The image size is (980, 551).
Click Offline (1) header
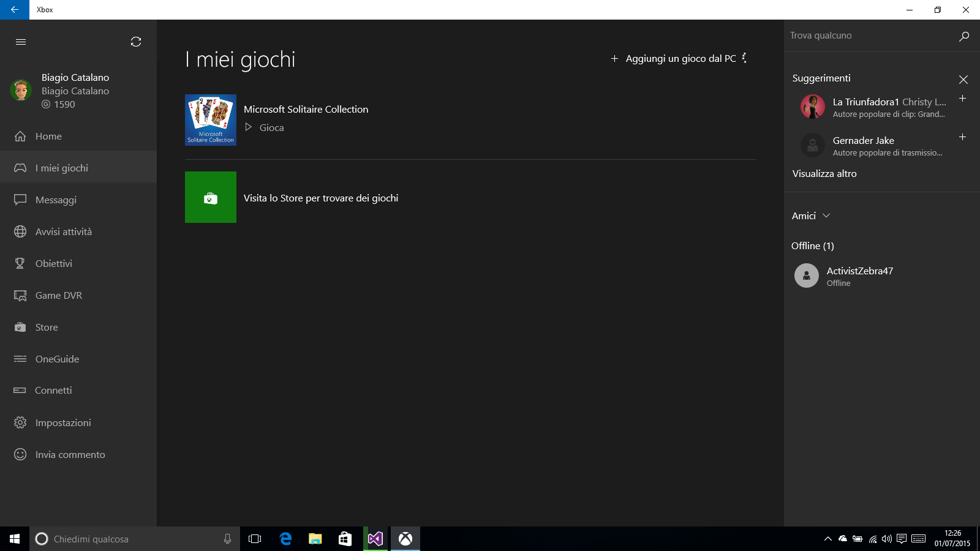click(813, 246)
